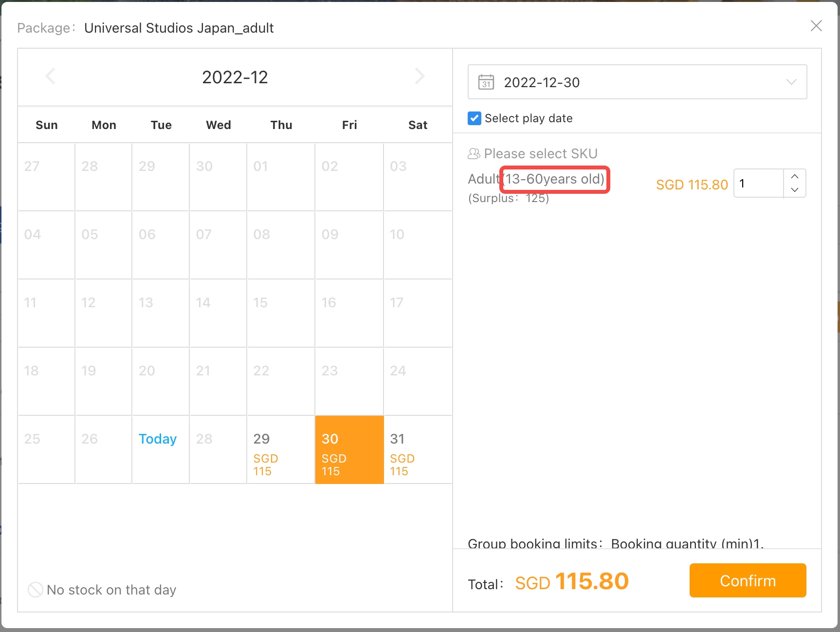840x632 pixels.
Task: Click the Group booking limits text
Action: [615, 543]
